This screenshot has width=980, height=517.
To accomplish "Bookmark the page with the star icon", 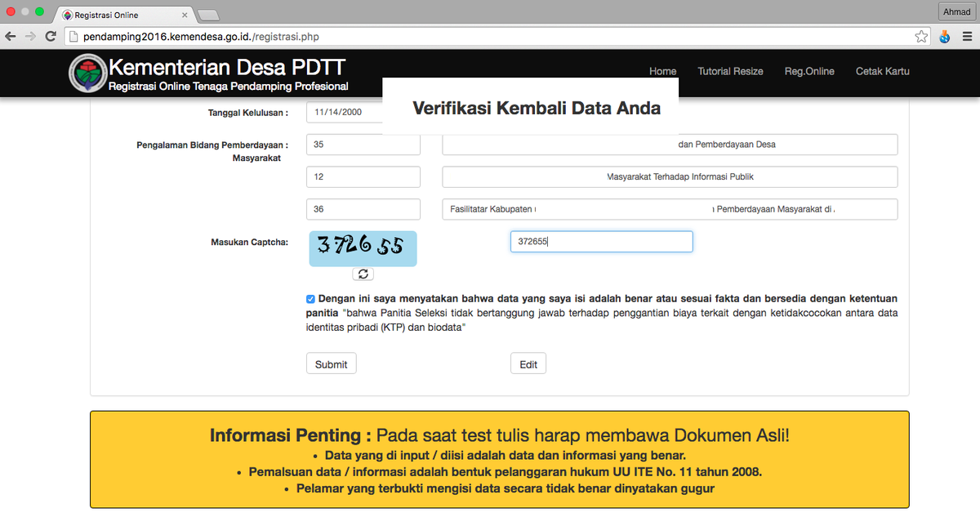I will (921, 36).
